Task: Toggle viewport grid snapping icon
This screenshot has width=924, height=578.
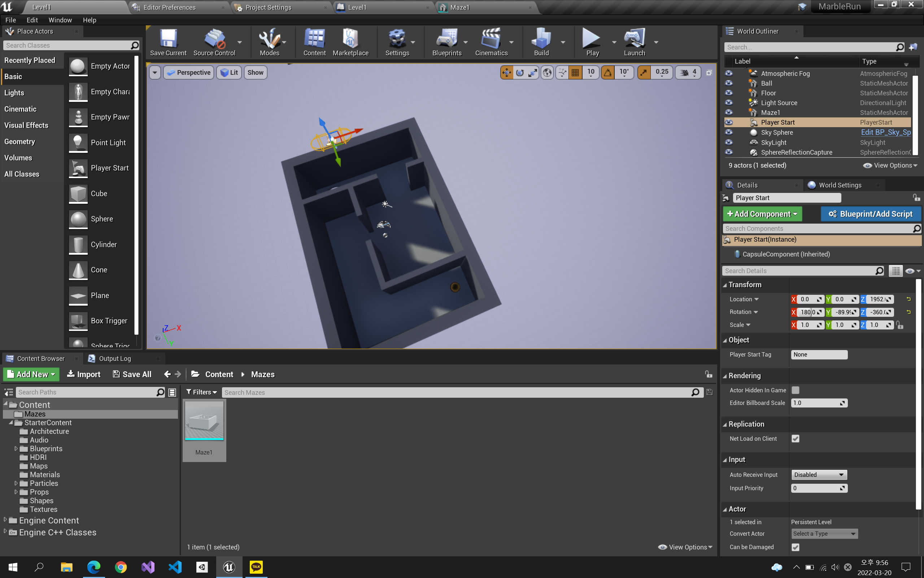Action: coord(575,72)
